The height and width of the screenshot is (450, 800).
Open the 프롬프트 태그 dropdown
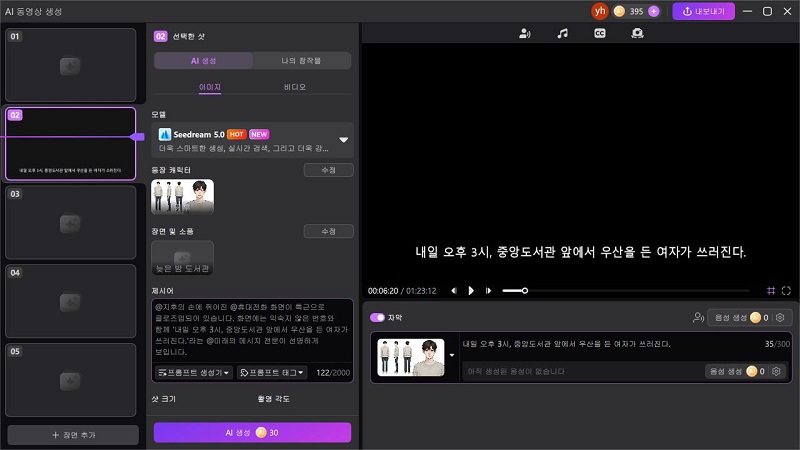click(x=272, y=372)
